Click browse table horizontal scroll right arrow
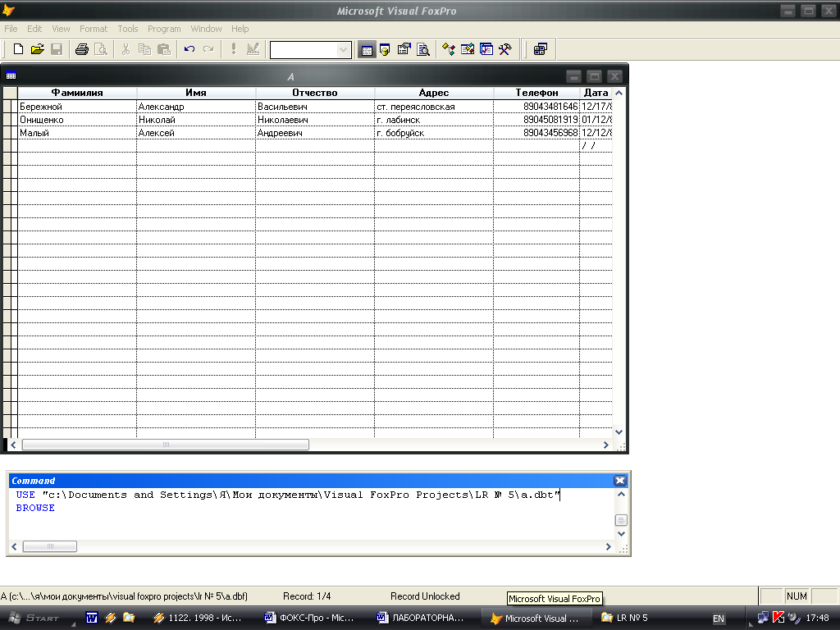The height and width of the screenshot is (630, 840). (606, 445)
